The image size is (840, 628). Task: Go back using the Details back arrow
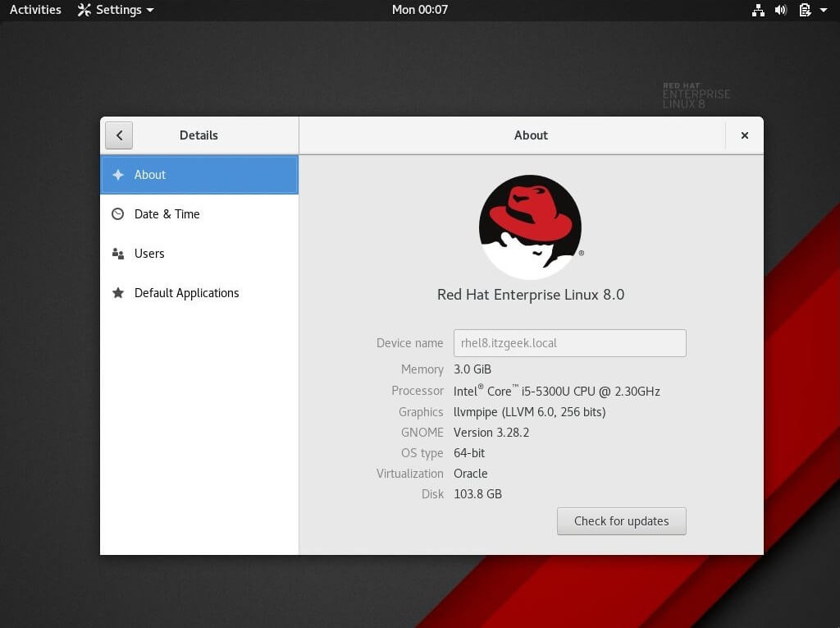(119, 135)
